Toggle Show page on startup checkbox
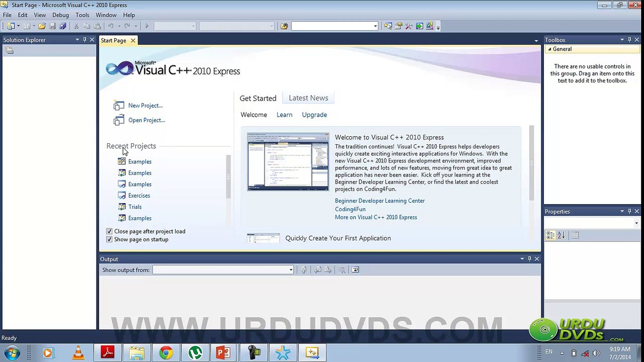This screenshot has height=362, width=644. (109, 239)
